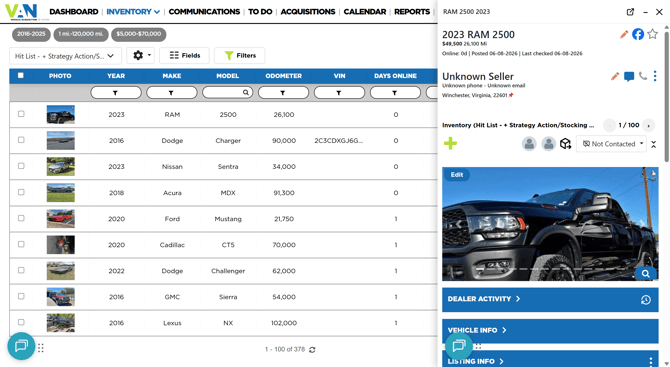This screenshot has width=670, height=367.
Task: Pop out detail panel into new window
Action: pos(630,12)
